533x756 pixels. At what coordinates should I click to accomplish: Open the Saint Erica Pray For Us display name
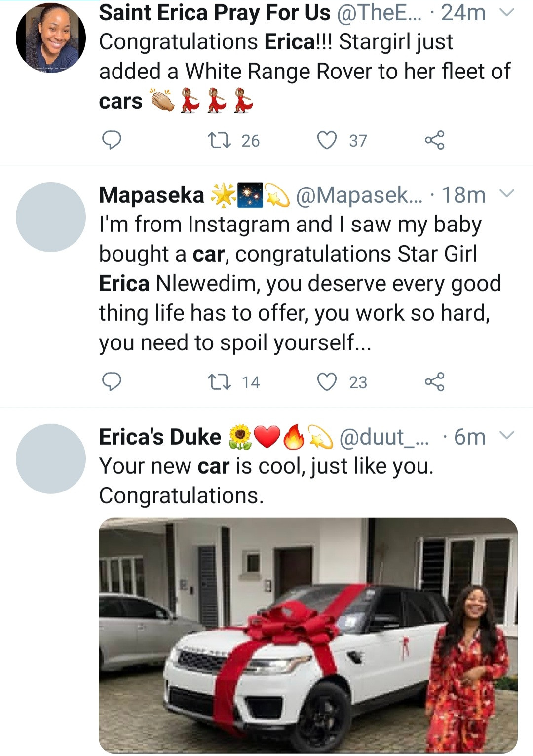point(215,13)
